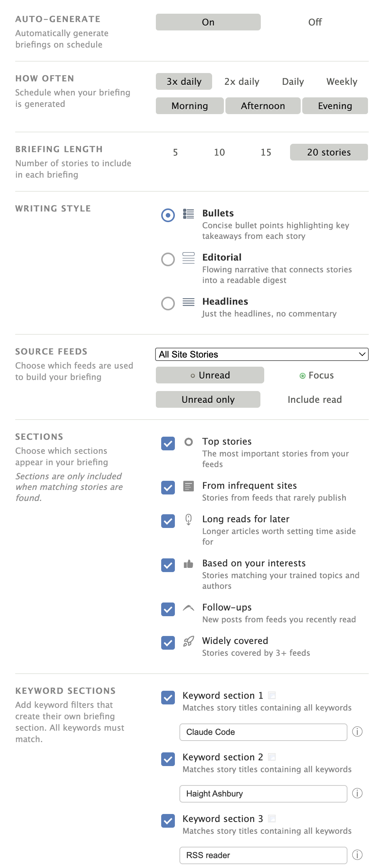Turn Auto-generate Off
Screen dimensions: 387x868
pyautogui.click(x=315, y=22)
